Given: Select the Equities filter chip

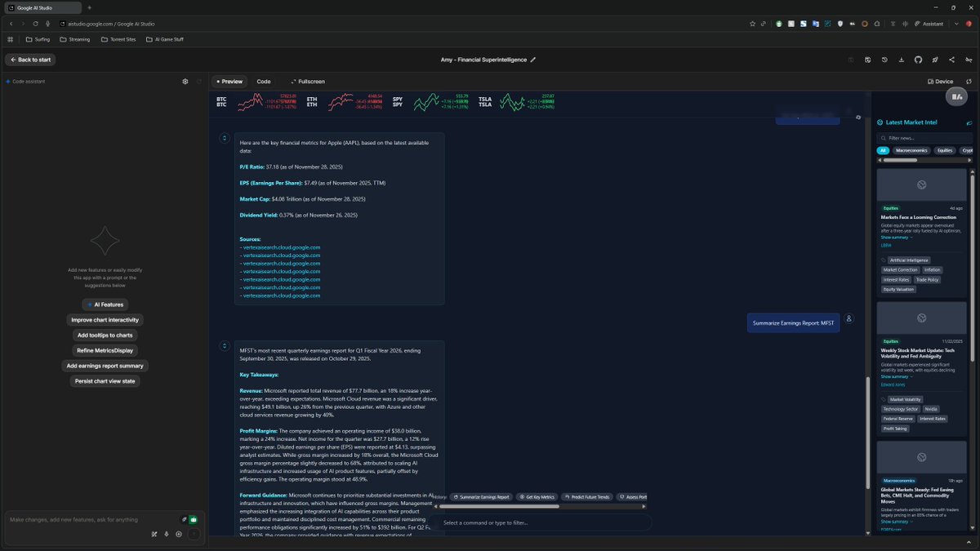Looking at the screenshot, I should 945,150.
